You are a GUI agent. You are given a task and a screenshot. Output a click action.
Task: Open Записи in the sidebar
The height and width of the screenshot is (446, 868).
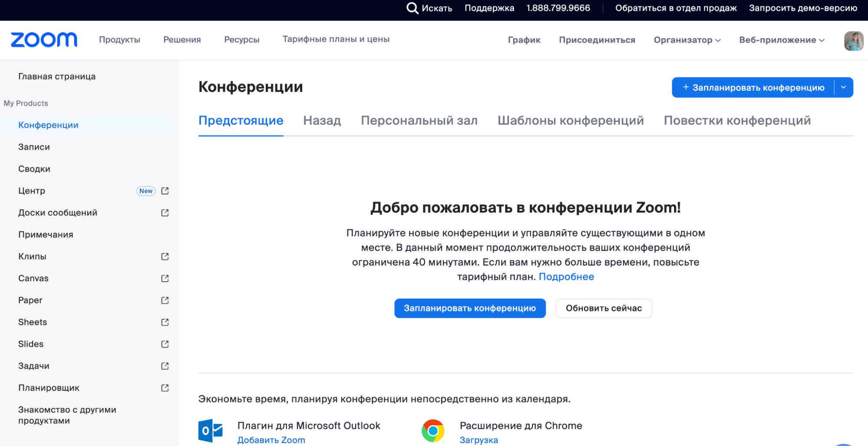34,147
